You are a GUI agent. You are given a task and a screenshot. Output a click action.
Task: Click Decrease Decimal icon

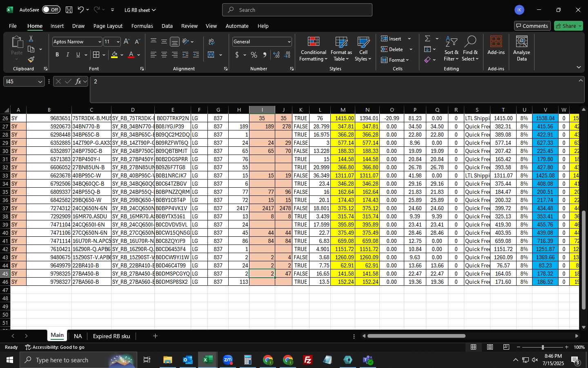pos(287,55)
